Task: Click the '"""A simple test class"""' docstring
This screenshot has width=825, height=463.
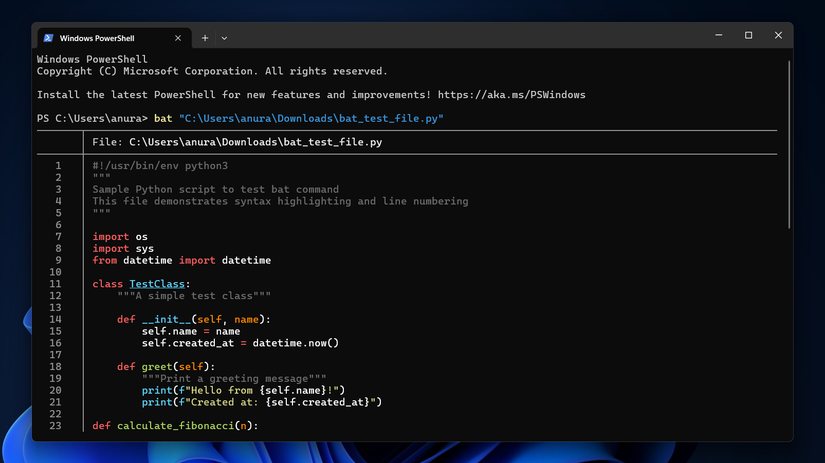Action: [194, 296]
